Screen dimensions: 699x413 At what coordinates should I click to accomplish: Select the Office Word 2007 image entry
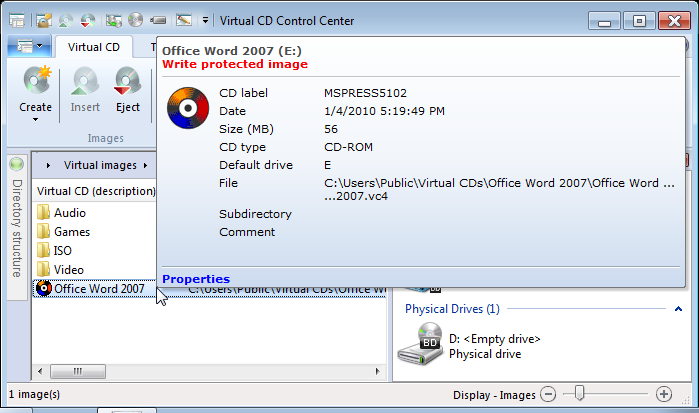(98, 289)
